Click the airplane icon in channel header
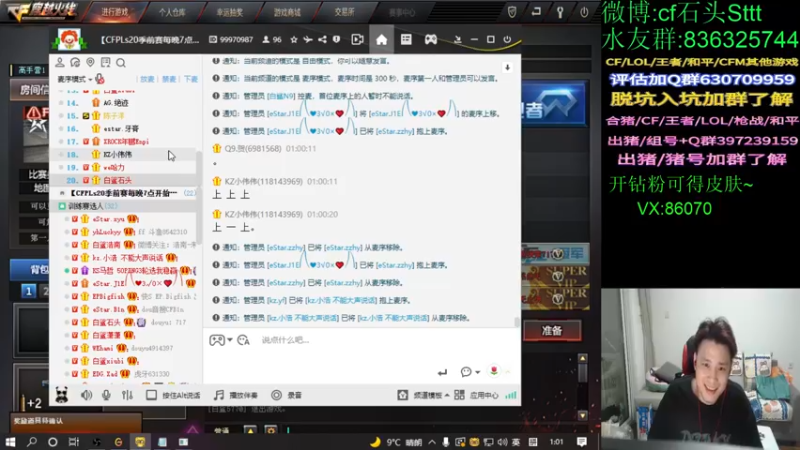The height and width of the screenshot is (450, 800). [308, 39]
